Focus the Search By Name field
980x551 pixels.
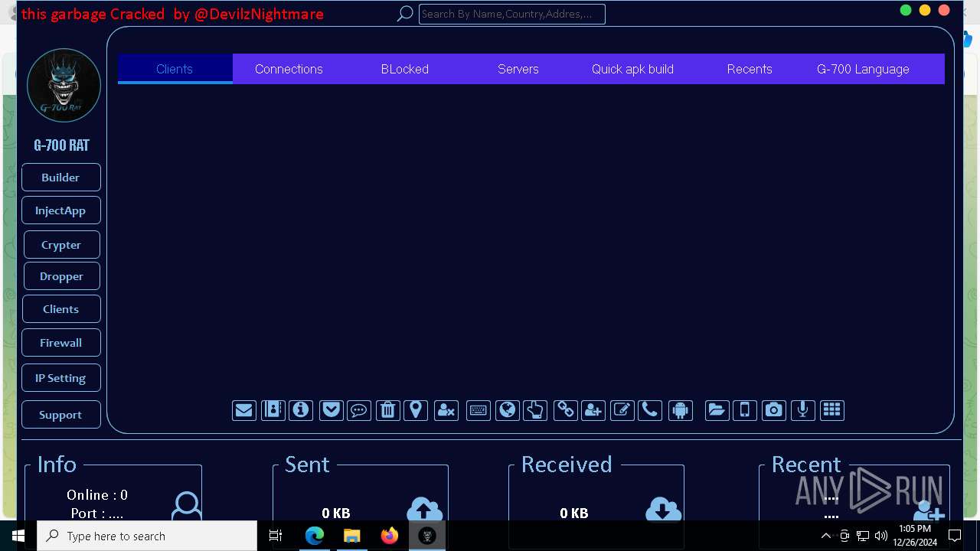pos(512,14)
